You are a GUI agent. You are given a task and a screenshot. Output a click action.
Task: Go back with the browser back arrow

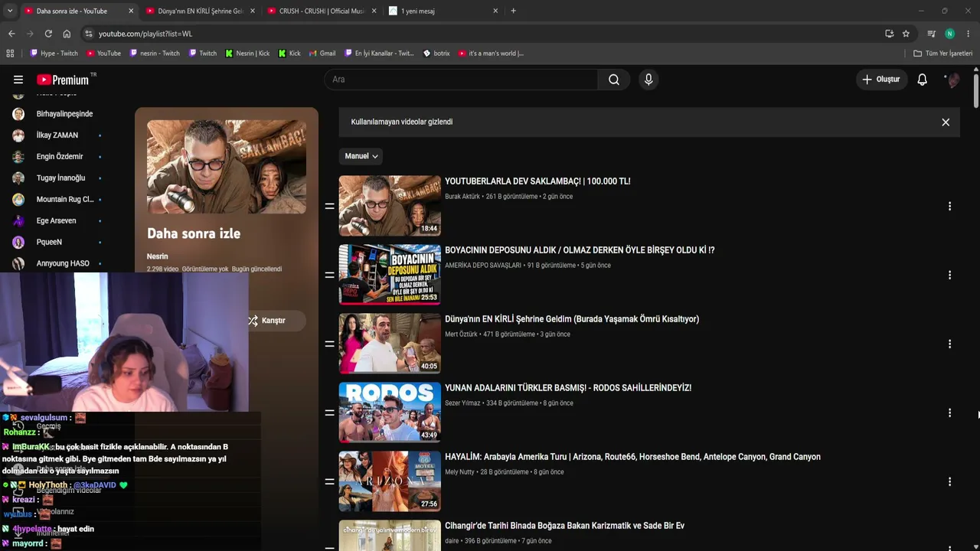coord(11,34)
